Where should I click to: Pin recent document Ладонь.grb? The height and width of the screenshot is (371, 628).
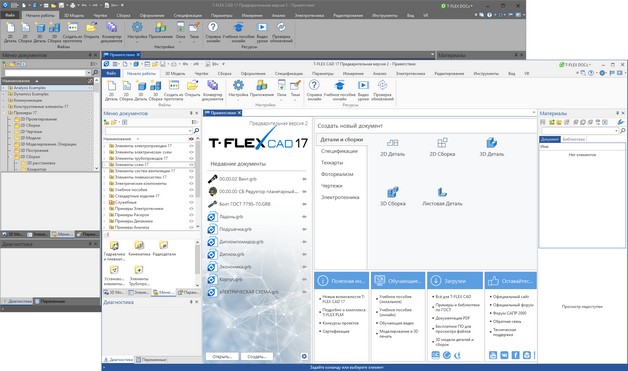(x=304, y=217)
